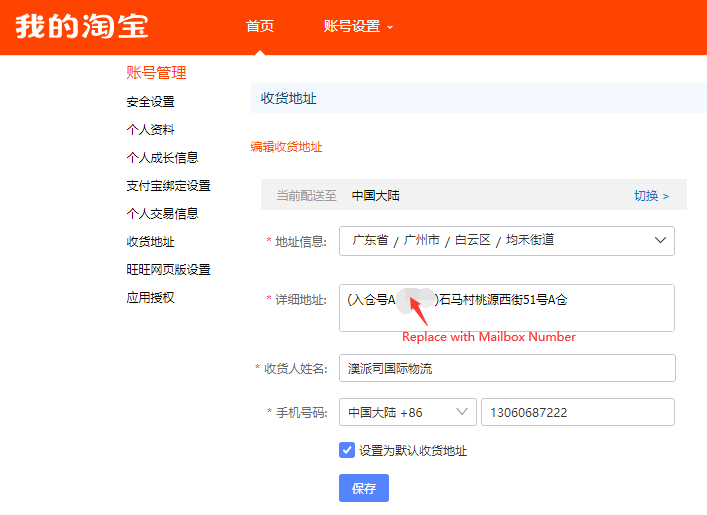This screenshot has width=707, height=515.
Task: Open 个人资料 in sidebar
Action: point(150,129)
